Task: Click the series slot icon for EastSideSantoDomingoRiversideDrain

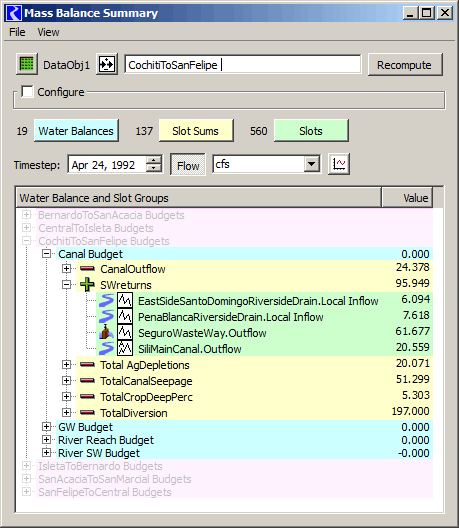Action: click(125, 300)
